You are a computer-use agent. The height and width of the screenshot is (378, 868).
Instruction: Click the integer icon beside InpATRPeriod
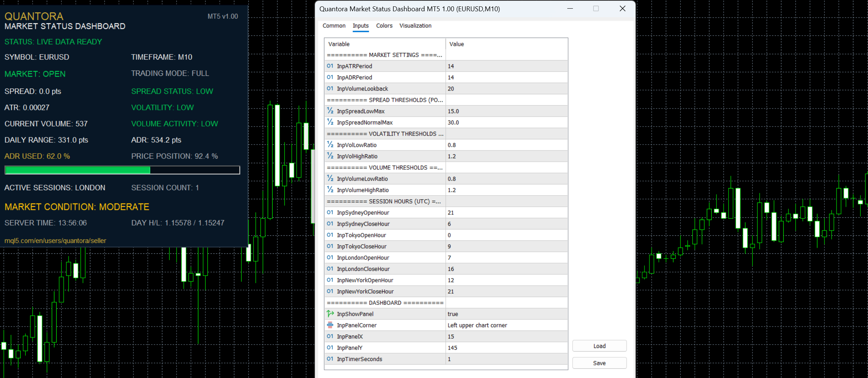[x=330, y=66]
